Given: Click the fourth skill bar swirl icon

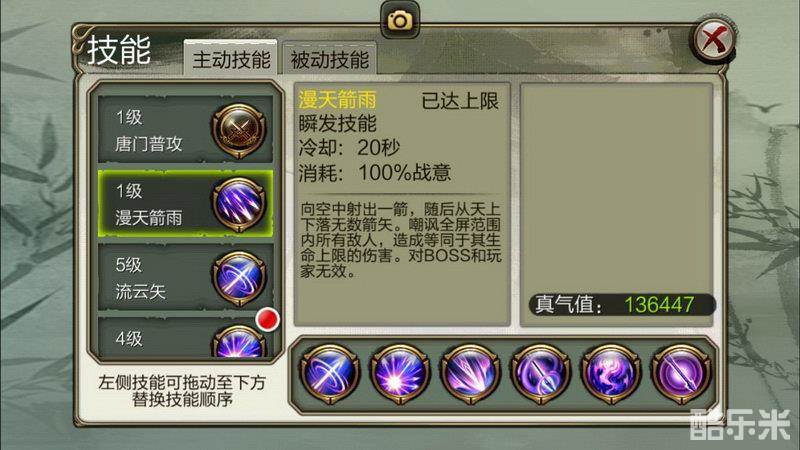Looking at the screenshot, I should (540, 374).
